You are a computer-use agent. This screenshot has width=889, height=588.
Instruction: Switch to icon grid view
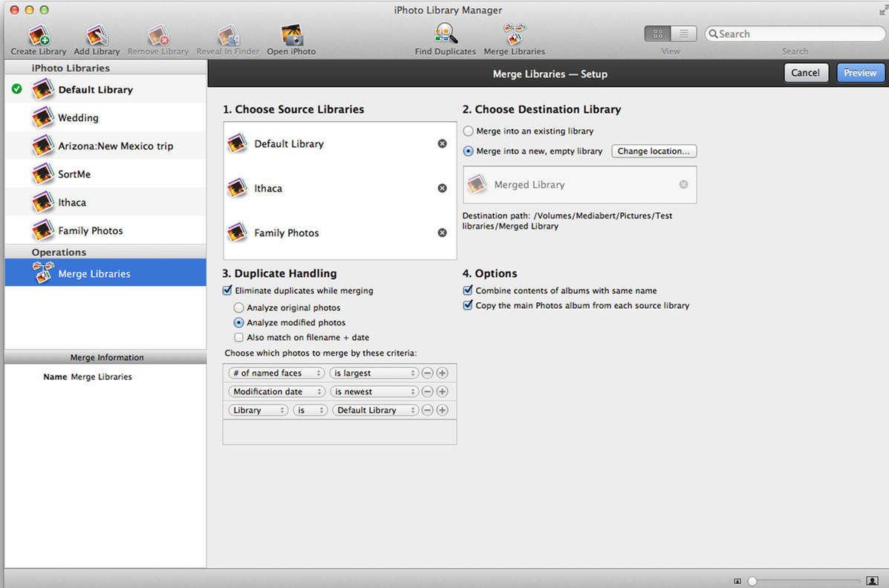click(x=658, y=34)
